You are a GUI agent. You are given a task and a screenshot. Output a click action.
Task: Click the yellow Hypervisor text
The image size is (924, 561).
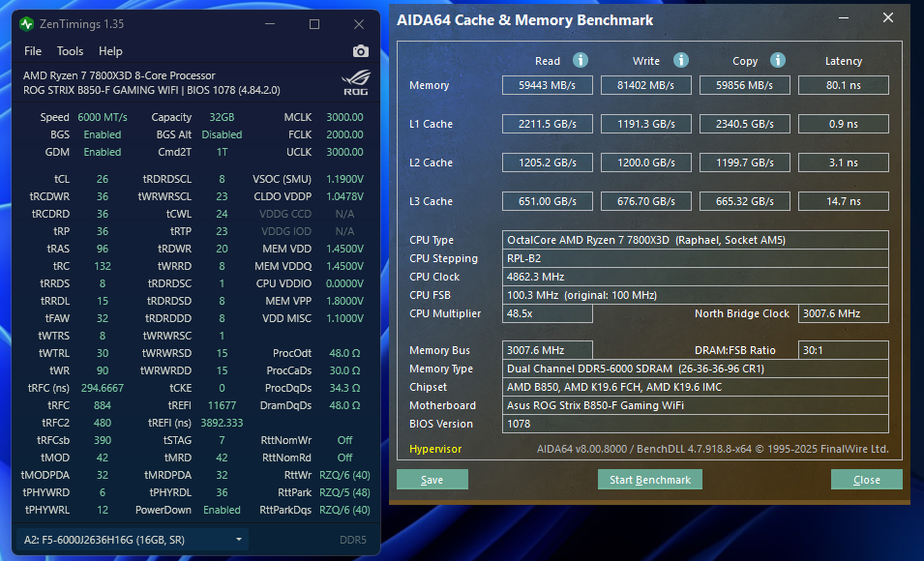tap(435, 449)
